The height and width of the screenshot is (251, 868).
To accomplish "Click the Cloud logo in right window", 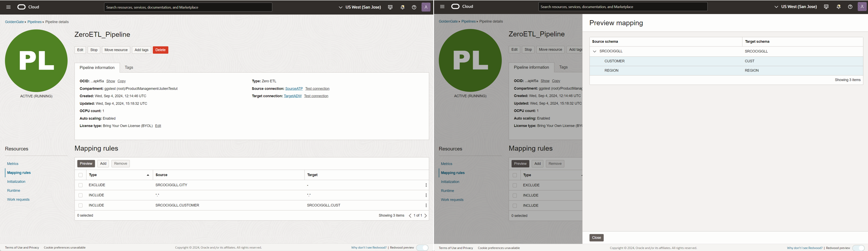I will pos(462,7).
